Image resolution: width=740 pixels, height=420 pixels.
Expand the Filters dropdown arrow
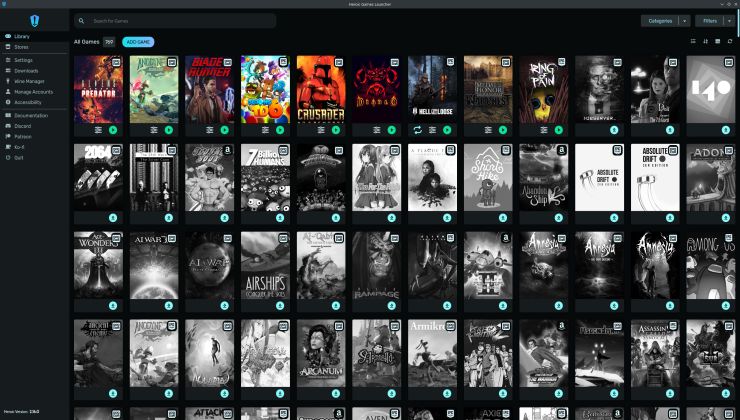coord(729,20)
